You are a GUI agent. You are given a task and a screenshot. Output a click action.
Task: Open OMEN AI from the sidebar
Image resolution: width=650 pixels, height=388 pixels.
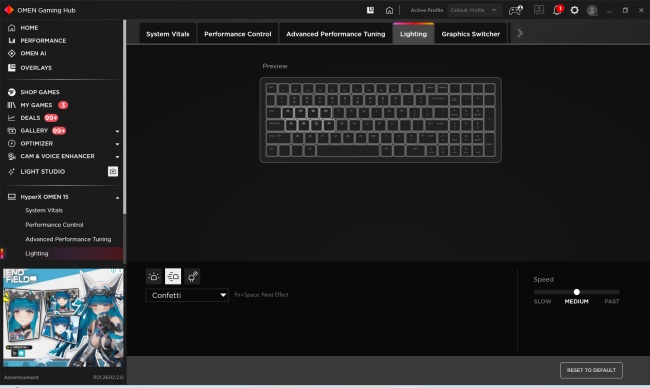coord(33,53)
